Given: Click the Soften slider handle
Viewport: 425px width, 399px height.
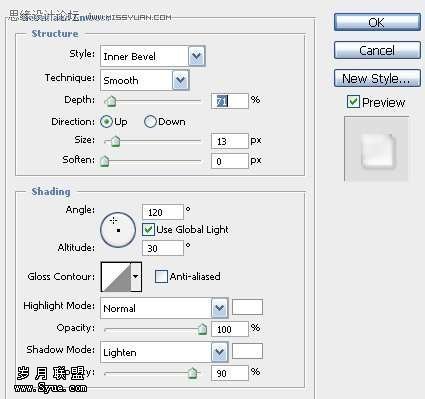Looking at the screenshot, I should pyautogui.click(x=105, y=161).
